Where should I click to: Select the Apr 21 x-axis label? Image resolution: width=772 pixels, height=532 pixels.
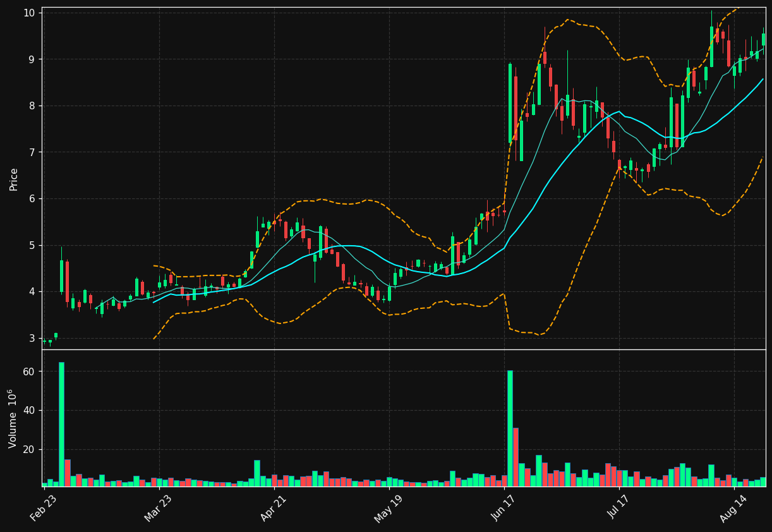[274, 509]
